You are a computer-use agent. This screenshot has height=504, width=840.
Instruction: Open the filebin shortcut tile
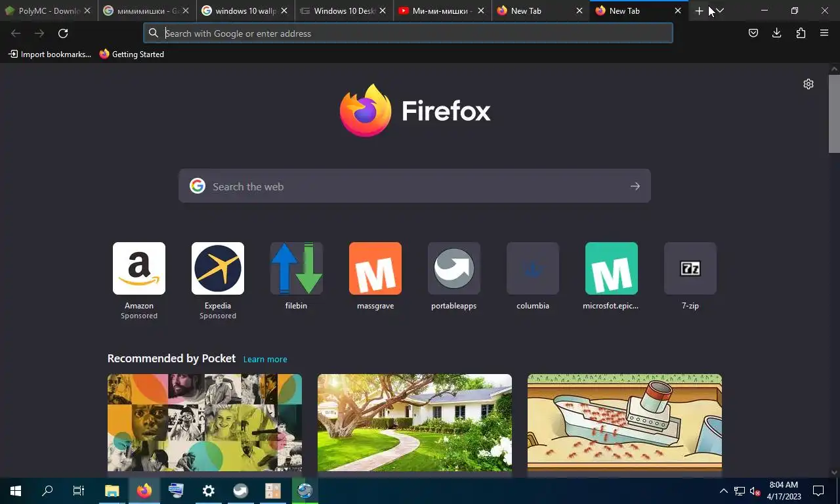point(297,268)
